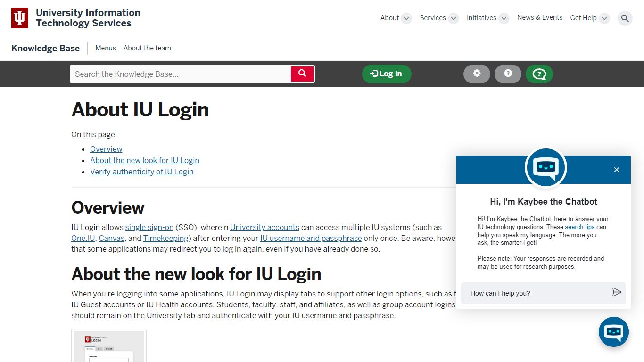Open the One.IU link

[x=83, y=238]
